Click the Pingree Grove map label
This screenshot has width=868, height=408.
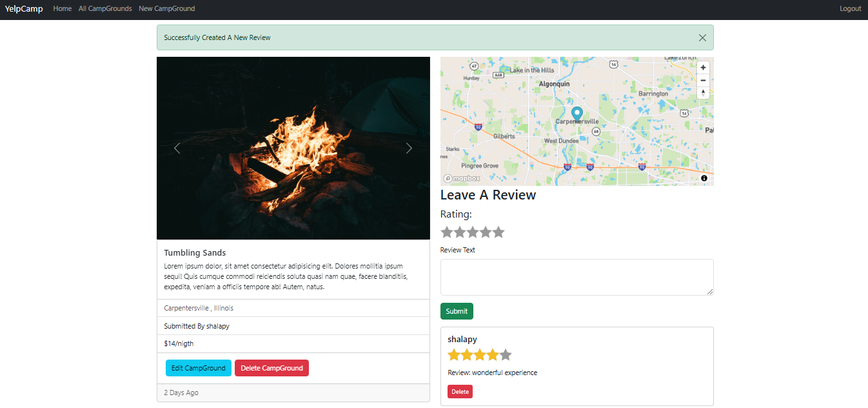480,166
